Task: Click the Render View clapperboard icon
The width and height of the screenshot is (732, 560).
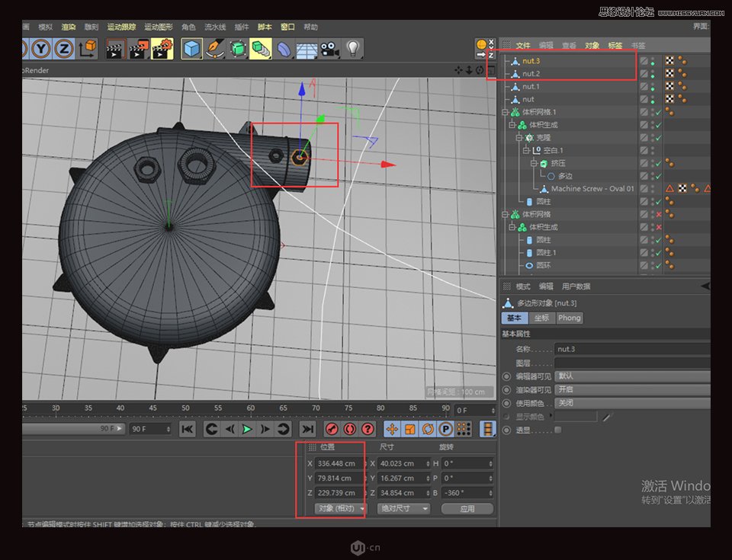Action: click(114, 48)
